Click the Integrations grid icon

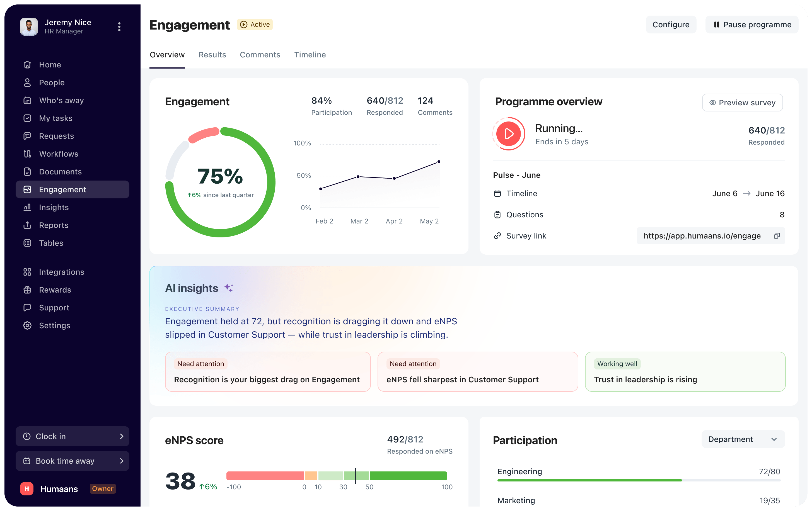point(27,272)
